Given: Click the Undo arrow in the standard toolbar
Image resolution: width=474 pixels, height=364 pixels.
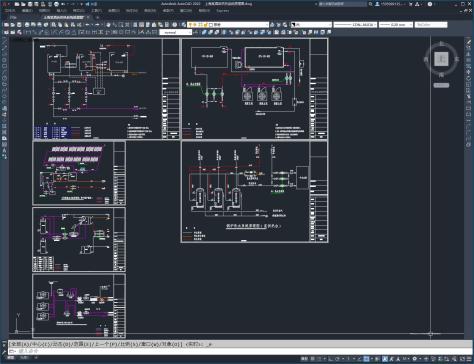Looking at the screenshot, I should point(87,25).
